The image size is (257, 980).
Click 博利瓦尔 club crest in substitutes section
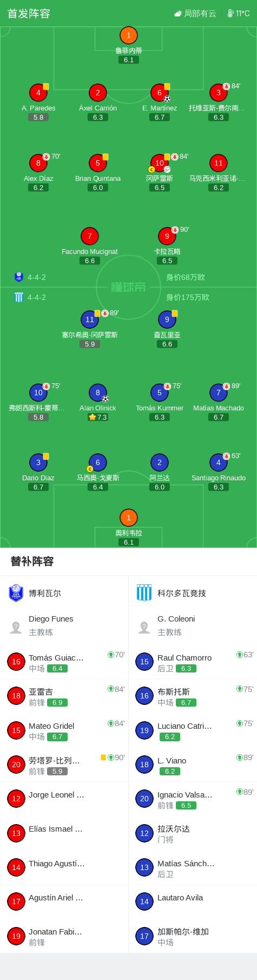[x=16, y=593]
